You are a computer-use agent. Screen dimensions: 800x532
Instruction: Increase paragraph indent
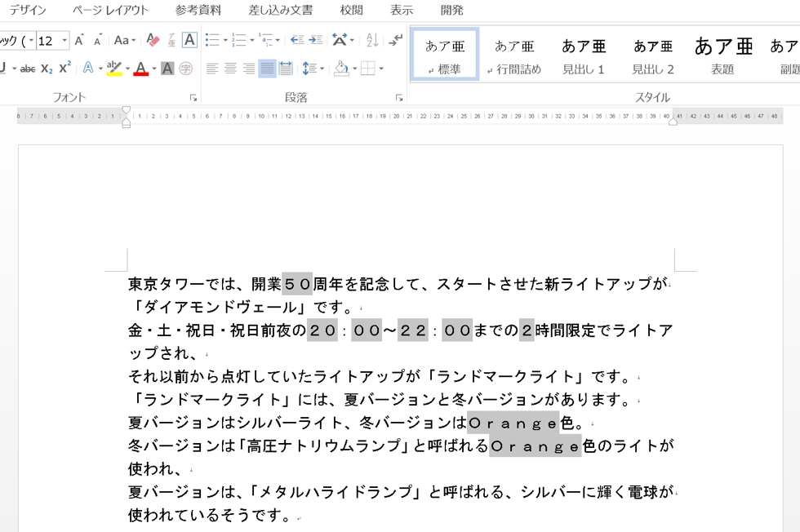tap(316, 40)
